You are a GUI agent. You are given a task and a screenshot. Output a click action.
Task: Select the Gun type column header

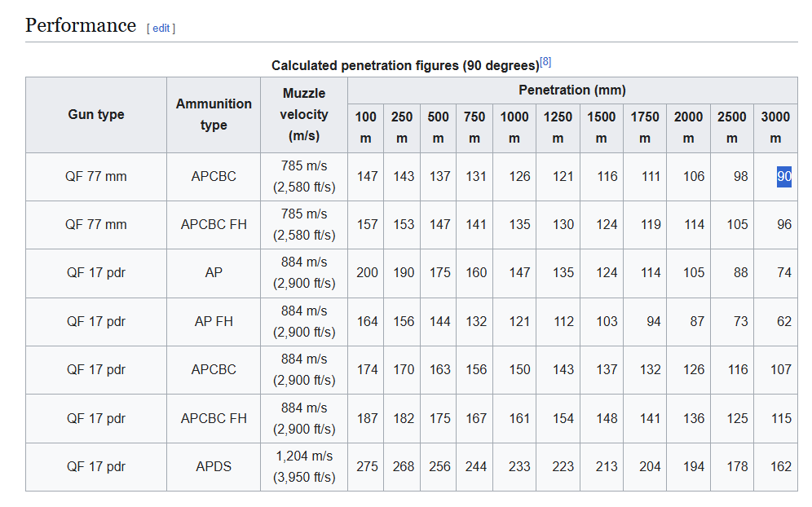pos(96,115)
